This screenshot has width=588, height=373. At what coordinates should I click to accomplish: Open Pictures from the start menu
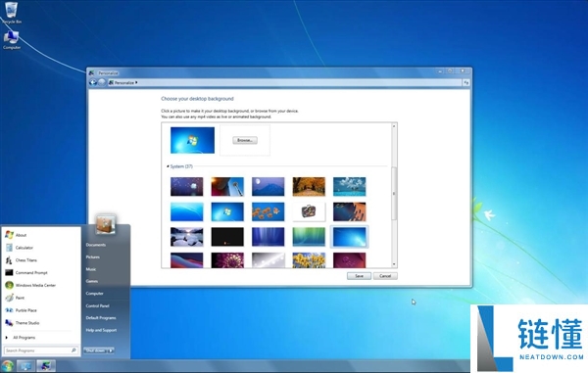coord(93,256)
